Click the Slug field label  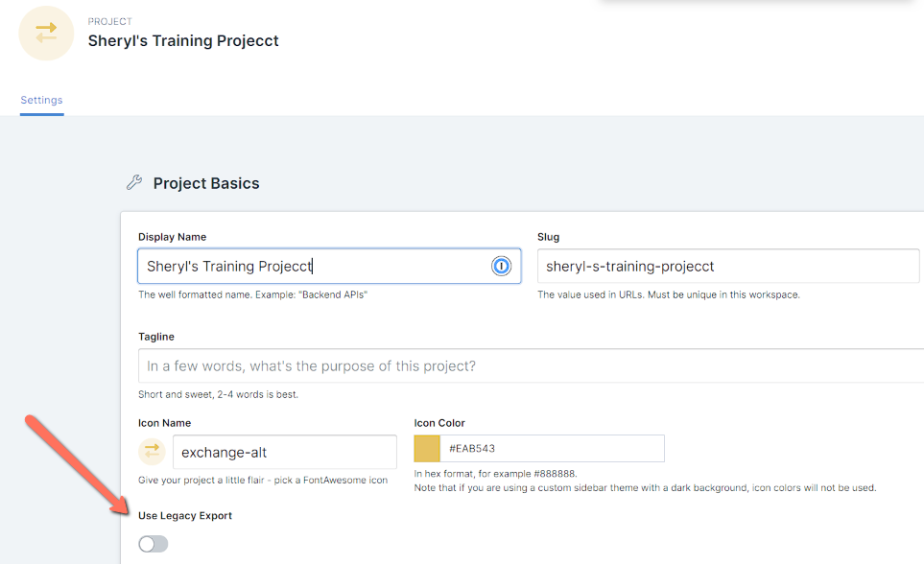click(548, 237)
